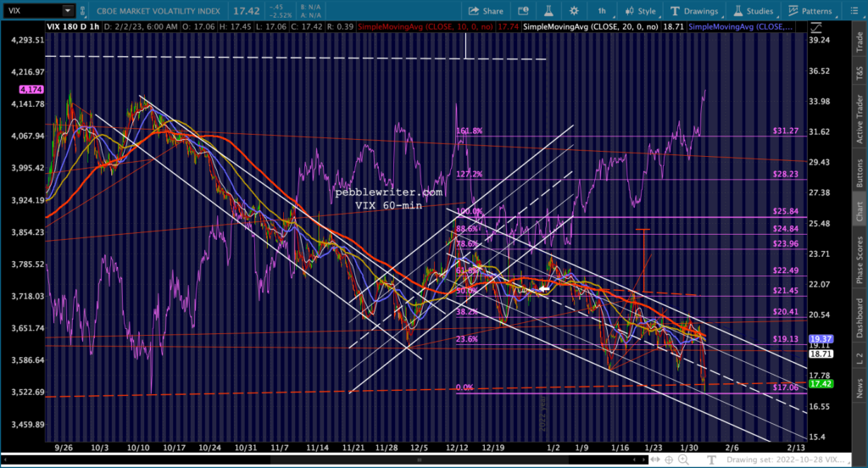Click the 4,174 pink price bubble
Viewport: 868px width, 468px height.
(x=31, y=89)
